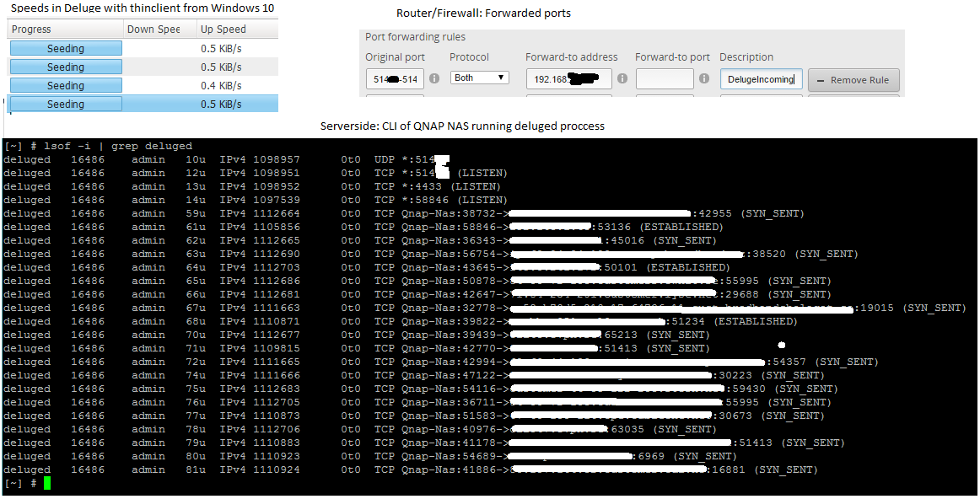Image resolution: width=980 pixels, height=499 pixels.
Task: Click the 'Serverside: CLI of QNAP NAS' caption
Action: 462,126
